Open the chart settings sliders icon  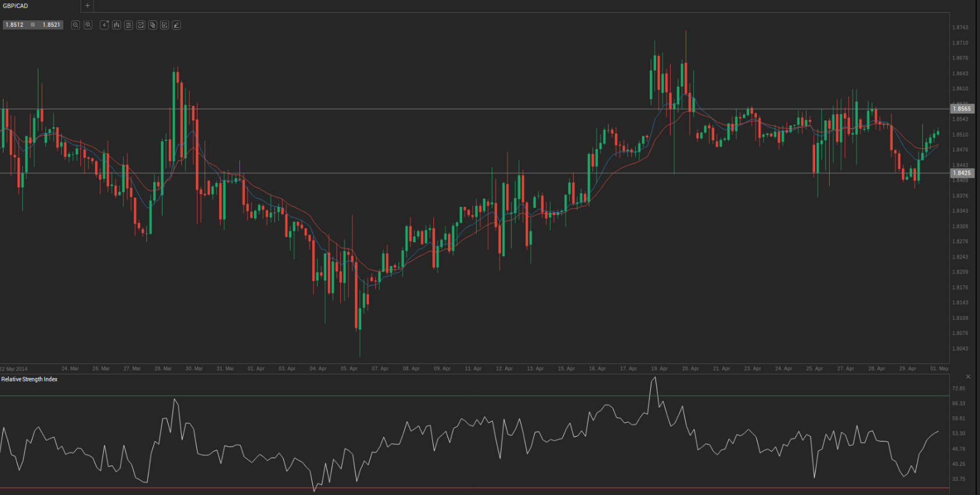coord(129,25)
